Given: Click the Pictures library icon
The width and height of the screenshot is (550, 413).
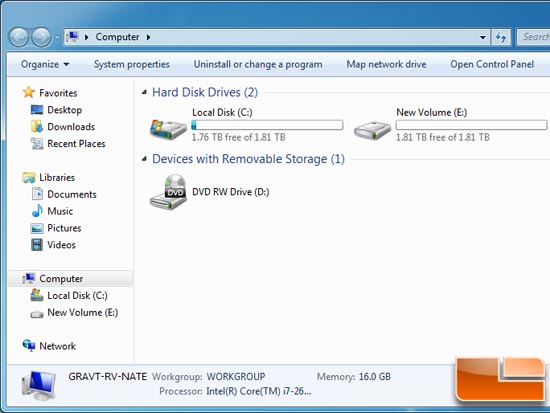Looking at the screenshot, I should (x=37, y=228).
